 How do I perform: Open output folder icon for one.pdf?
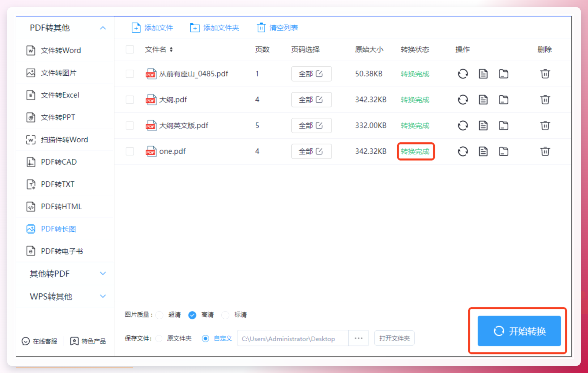point(503,151)
